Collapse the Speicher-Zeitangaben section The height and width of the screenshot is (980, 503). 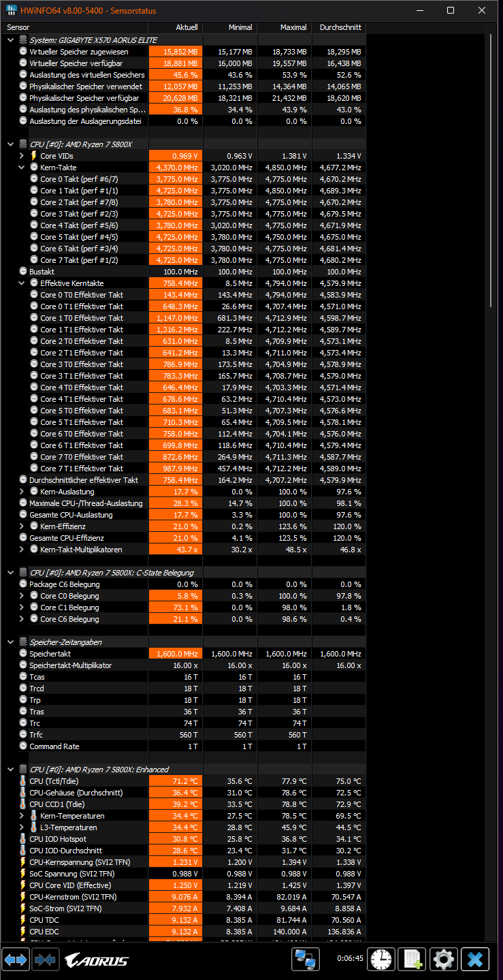point(11,642)
